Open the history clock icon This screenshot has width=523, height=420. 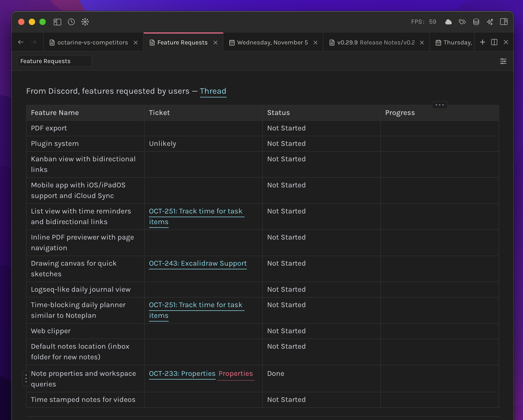[71, 22]
